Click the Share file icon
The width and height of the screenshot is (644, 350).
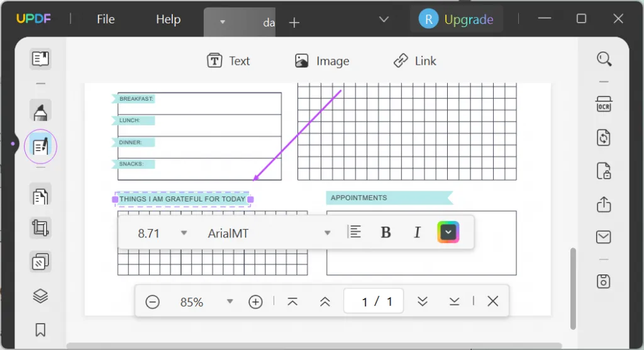[x=604, y=204]
